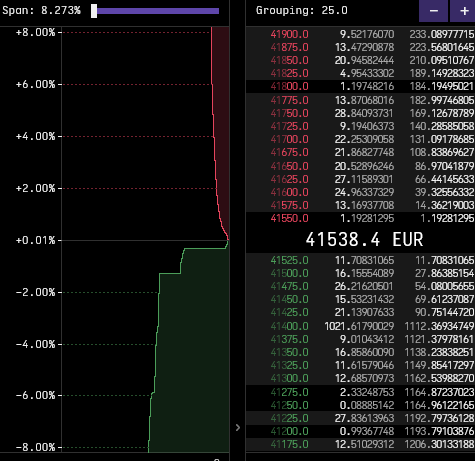Image resolution: width=475 pixels, height=461 pixels.
Task: Select the 41900.0 ask price row
Action: tap(360, 34)
